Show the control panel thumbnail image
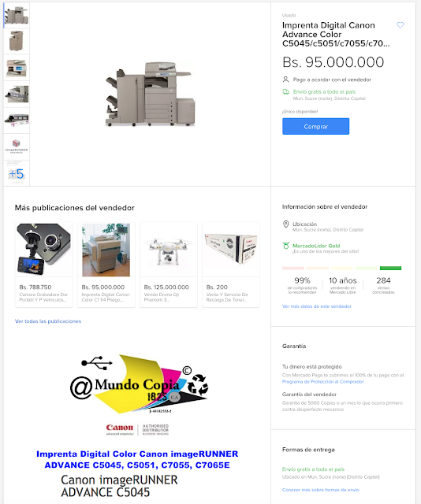The height and width of the screenshot is (504, 421). 17,68
